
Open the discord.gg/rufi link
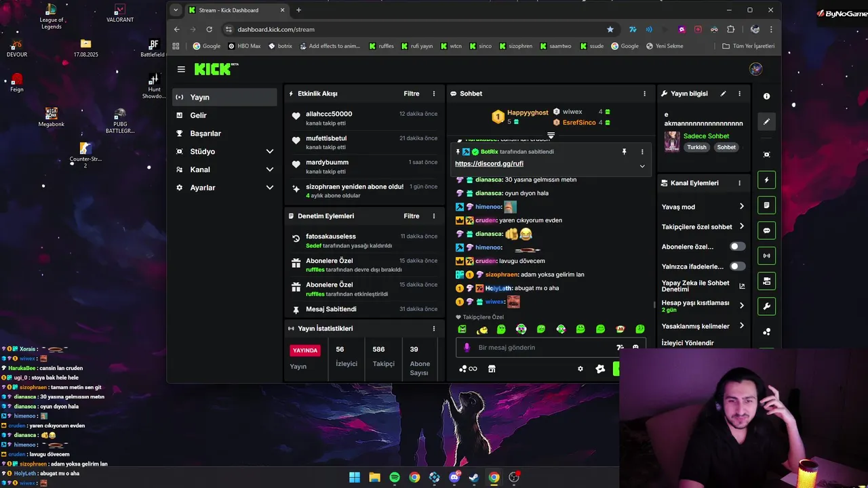pos(489,163)
